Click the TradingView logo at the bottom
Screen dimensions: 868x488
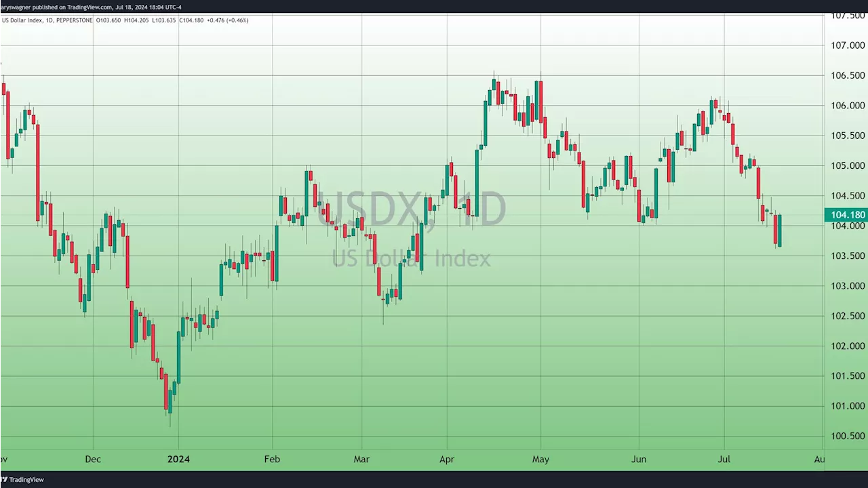click(x=23, y=479)
